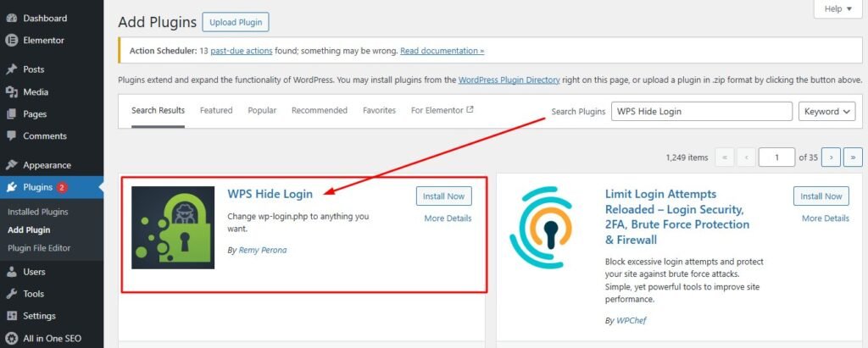The image size is (868, 348).
Task: Click the current page number field
Action: (x=776, y=157)
